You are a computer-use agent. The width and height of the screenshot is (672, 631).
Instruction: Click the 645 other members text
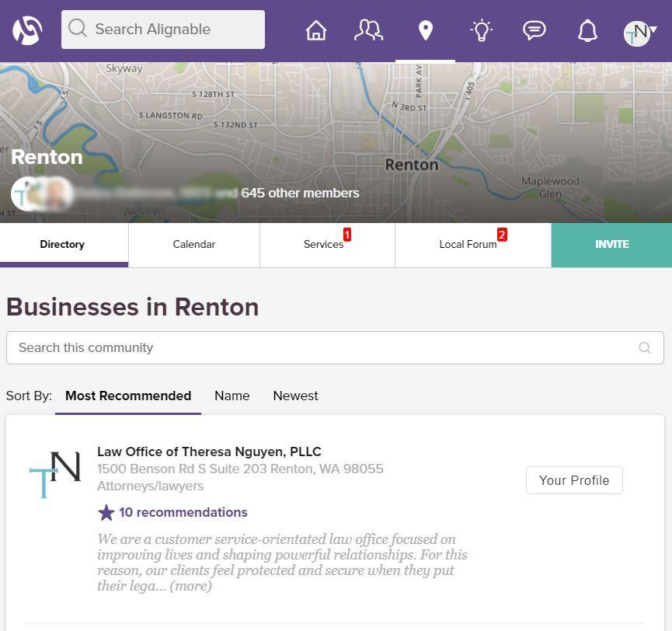[300, 193]
